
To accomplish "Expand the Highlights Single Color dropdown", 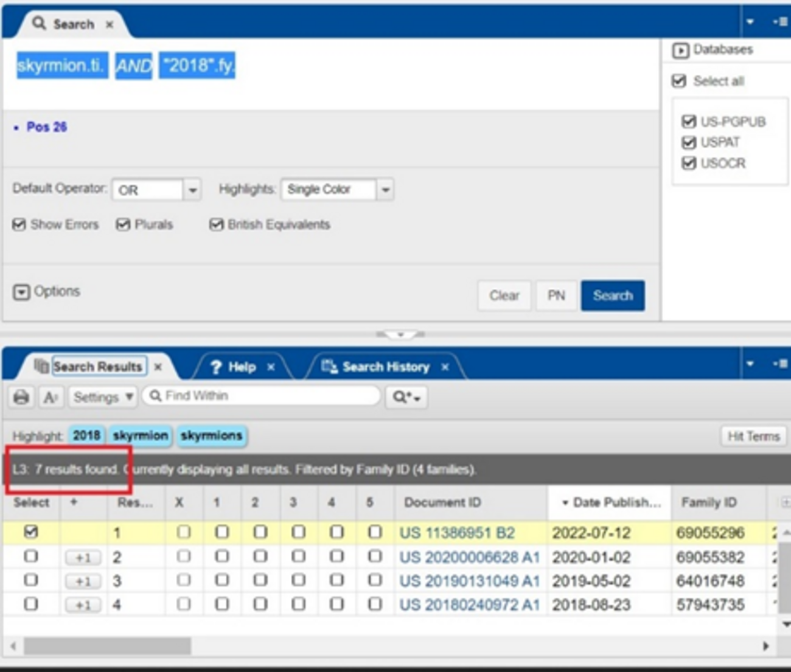I will pos(385,190).
